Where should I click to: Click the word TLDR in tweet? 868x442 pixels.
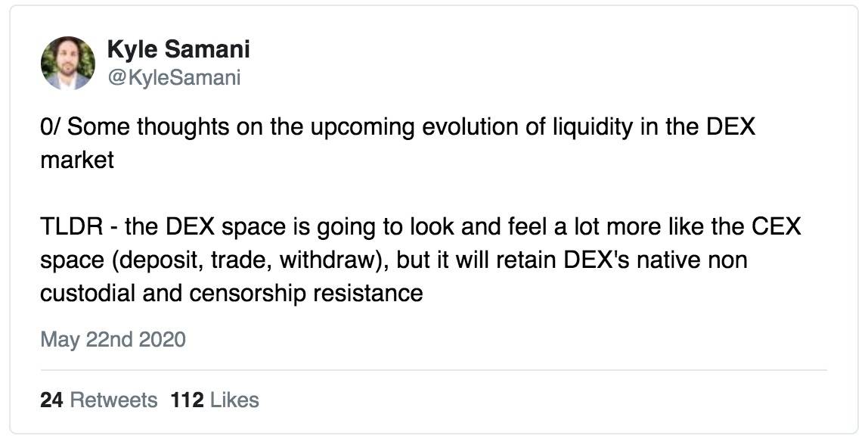pyautogui.click(x=71, y=226)
